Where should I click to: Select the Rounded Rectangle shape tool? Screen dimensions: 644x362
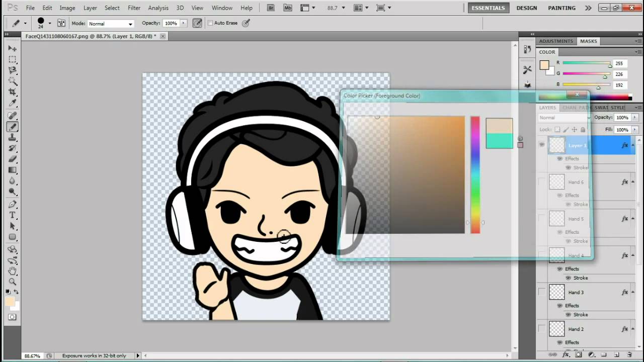pyautogui.click(x=13, y=237)
